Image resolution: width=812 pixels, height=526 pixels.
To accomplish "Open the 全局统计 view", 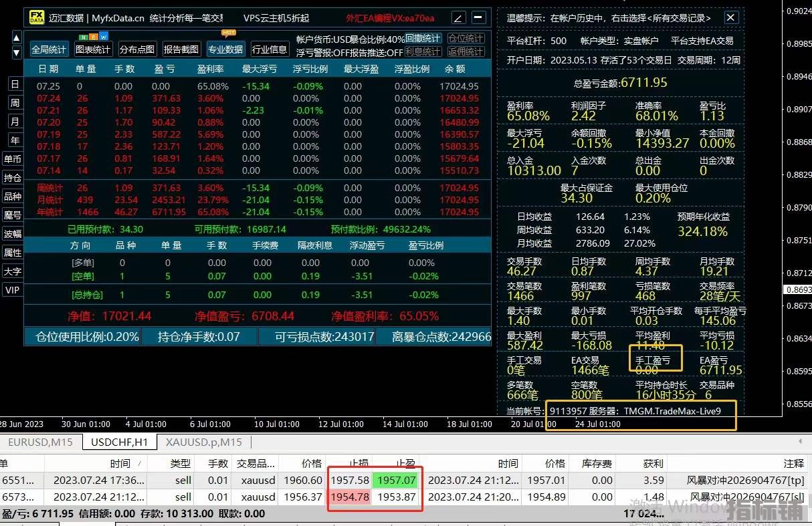I will (x=49, y=49).
